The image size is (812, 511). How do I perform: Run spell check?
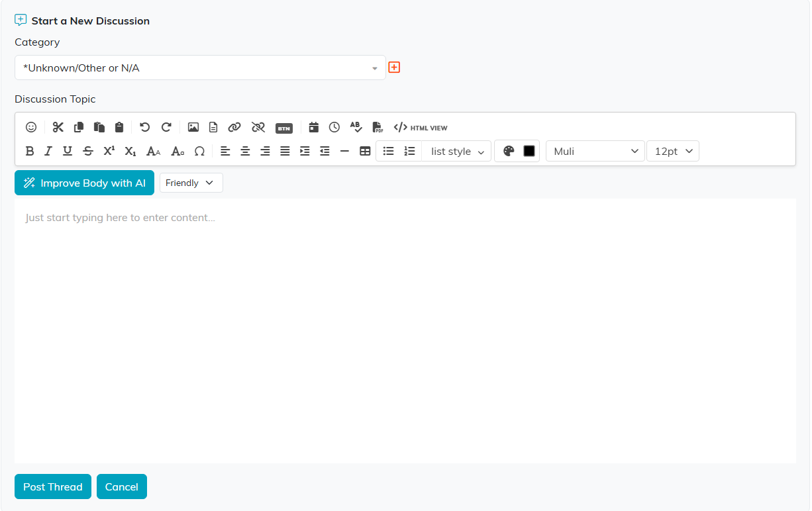[356, 127]
